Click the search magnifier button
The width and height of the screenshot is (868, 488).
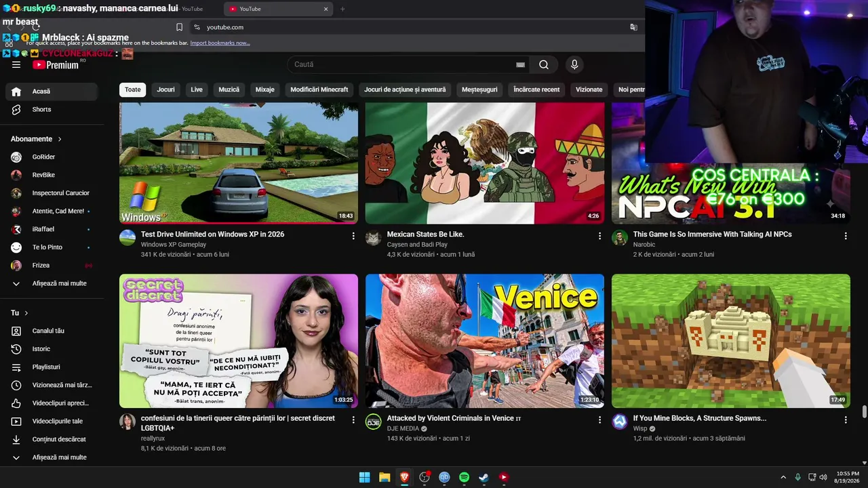click(544, 64)
